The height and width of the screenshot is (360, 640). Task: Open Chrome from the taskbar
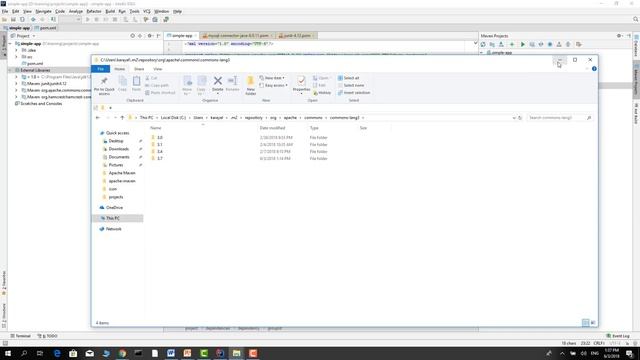pyautogui.click(x=122, y=353)
